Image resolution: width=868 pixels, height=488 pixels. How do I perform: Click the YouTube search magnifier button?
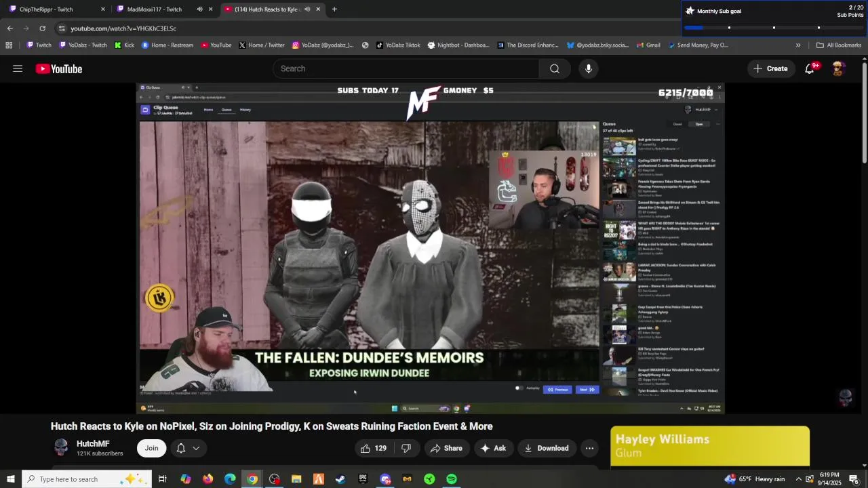coord(555,68)
